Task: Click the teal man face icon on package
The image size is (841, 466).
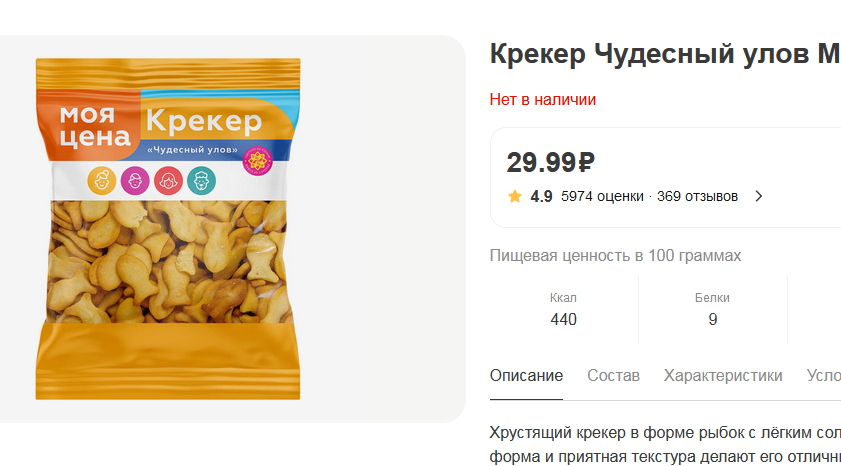Action: 202,180
